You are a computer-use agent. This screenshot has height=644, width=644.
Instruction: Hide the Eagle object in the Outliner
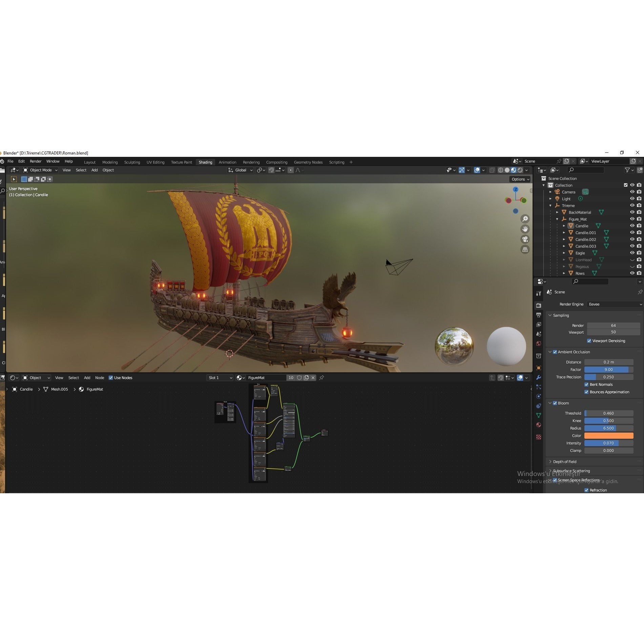pos(632,253)
